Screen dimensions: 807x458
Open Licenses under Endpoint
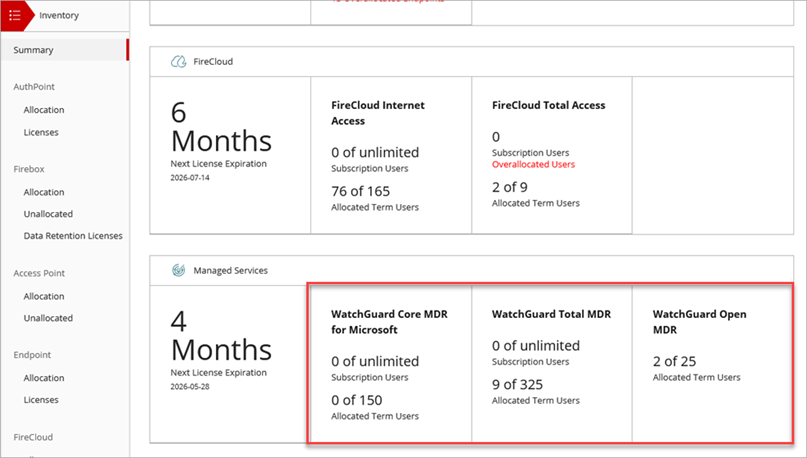[41, 400]
